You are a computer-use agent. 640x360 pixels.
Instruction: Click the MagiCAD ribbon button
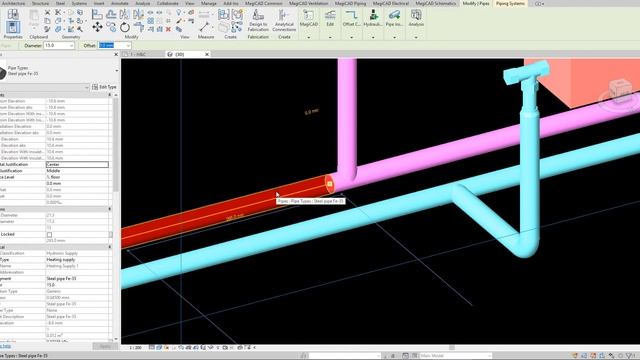309,19
